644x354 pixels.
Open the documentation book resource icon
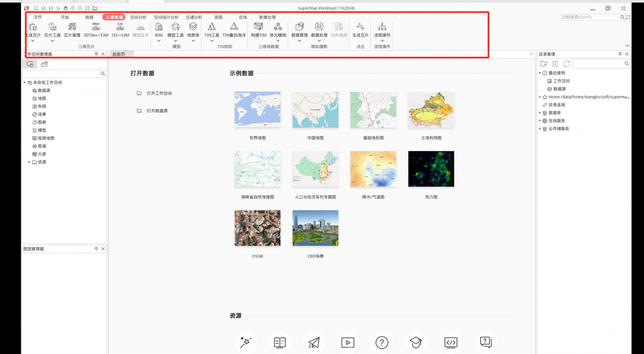(280, 342)
